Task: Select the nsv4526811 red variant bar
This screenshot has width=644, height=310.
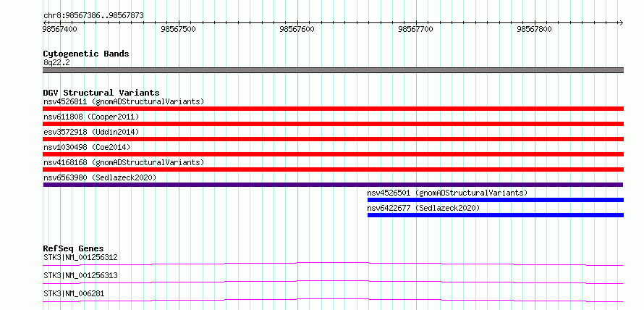Action: 334,109
